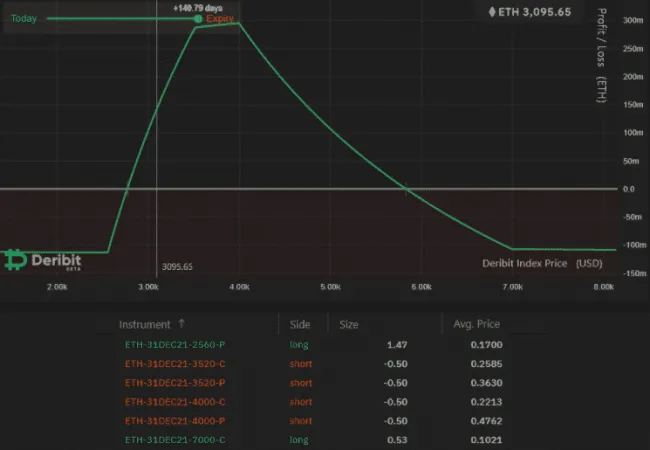
Task: Open instrument ETH-31DEC21-4000-P
Action: (175, 421)
